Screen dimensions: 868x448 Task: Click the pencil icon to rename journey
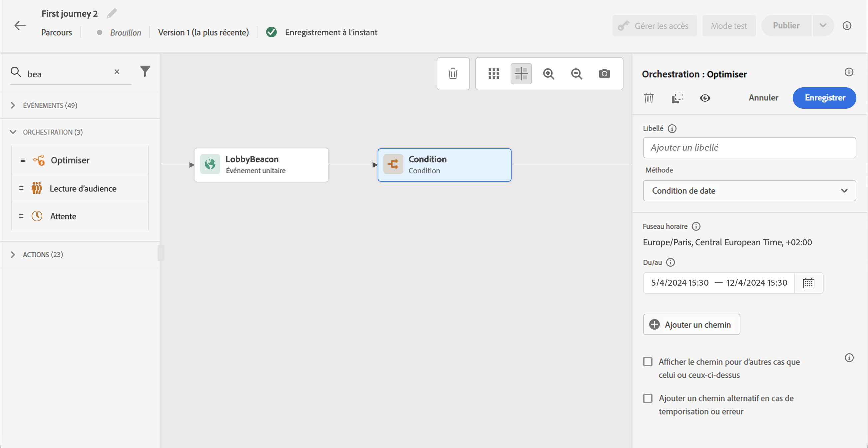112,13
